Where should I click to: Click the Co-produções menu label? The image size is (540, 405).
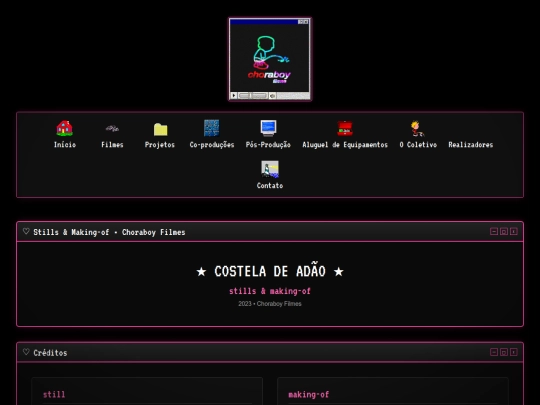(212, 145)
